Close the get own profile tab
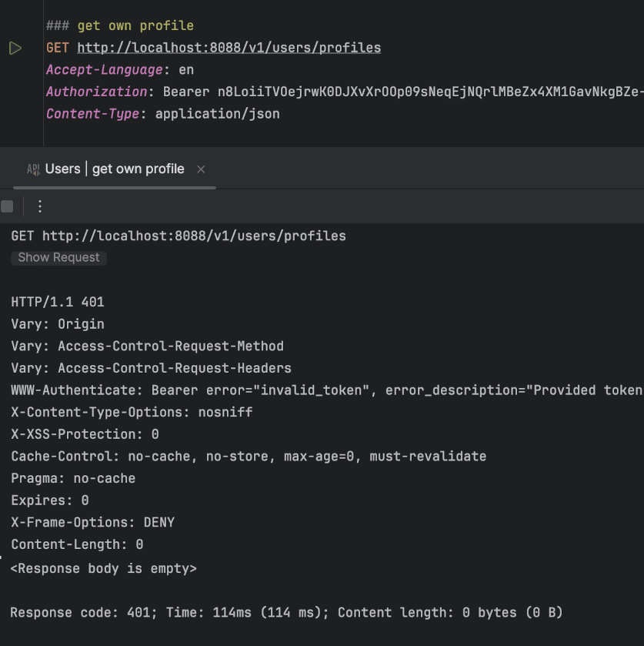The width and height of the screenshot is (644, 646). (x=201, y=169)
